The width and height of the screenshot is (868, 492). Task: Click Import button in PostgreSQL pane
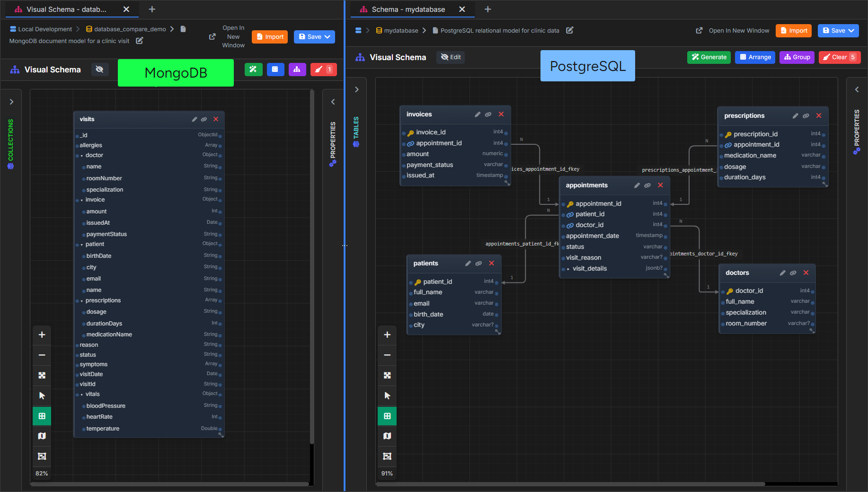(x=794, y=31)
